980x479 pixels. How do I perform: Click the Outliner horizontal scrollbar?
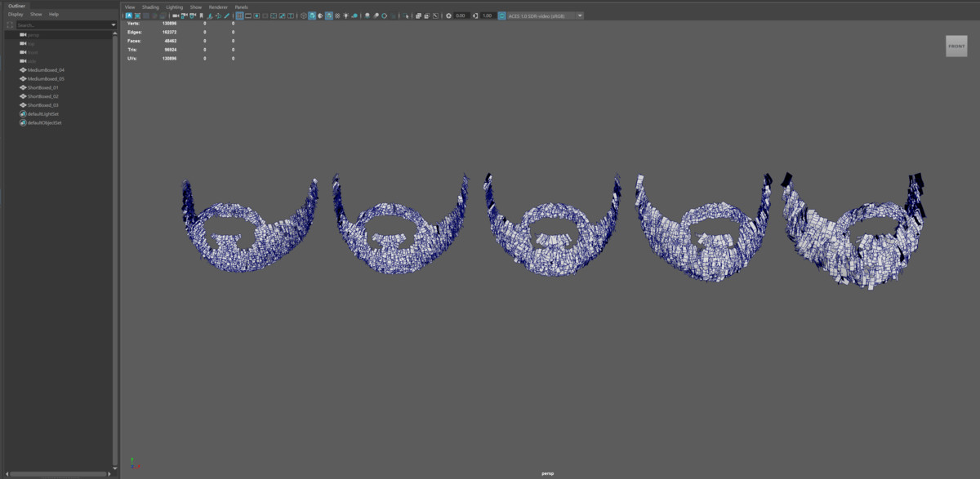click(57, 473)
